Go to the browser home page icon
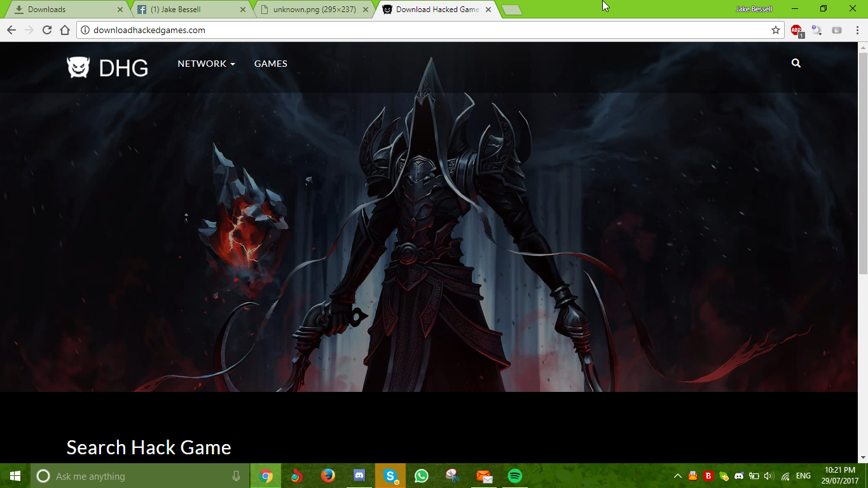 pos(65,30)
